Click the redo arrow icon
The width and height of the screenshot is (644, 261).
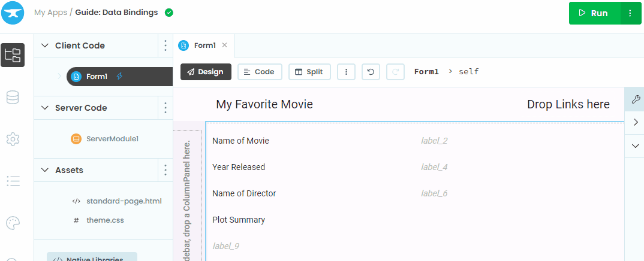click(x=395, y=72)
